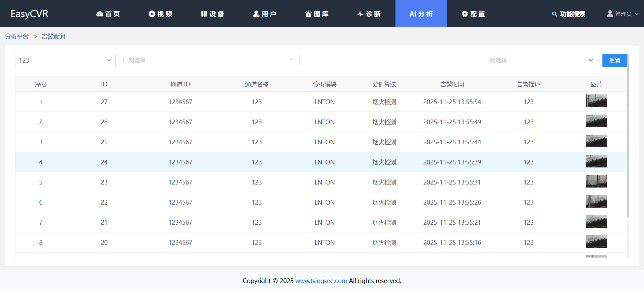Switch to the AI 分析 tab
The height and width of the screenshot is (291, 644).
[x=421, y=14]
